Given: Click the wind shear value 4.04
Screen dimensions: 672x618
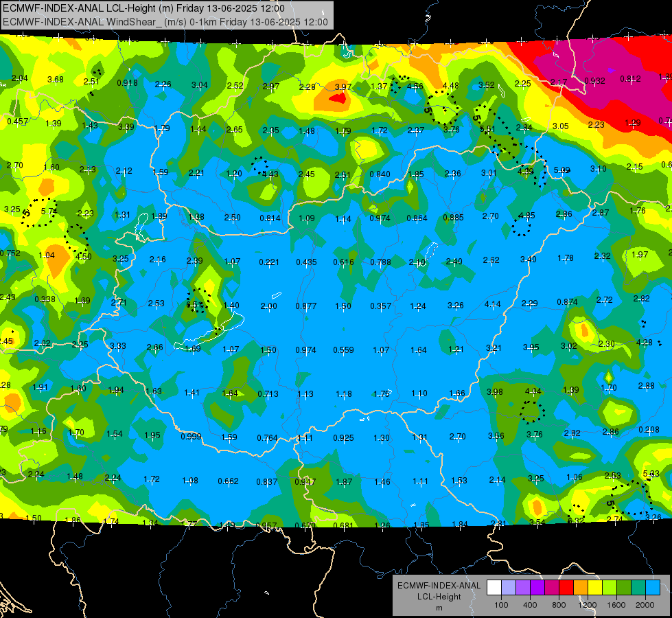Looking at the screenshot, I should (533, 391).
